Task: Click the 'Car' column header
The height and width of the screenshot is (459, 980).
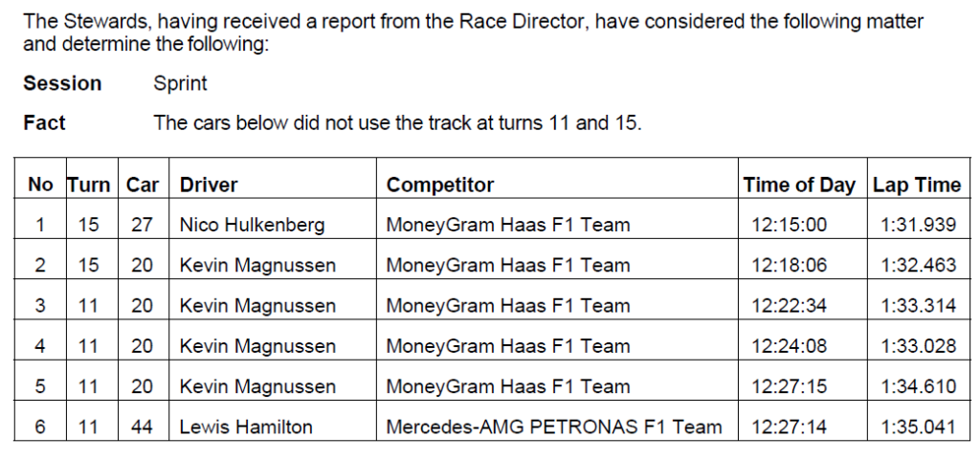Action: tap(143, 185)
